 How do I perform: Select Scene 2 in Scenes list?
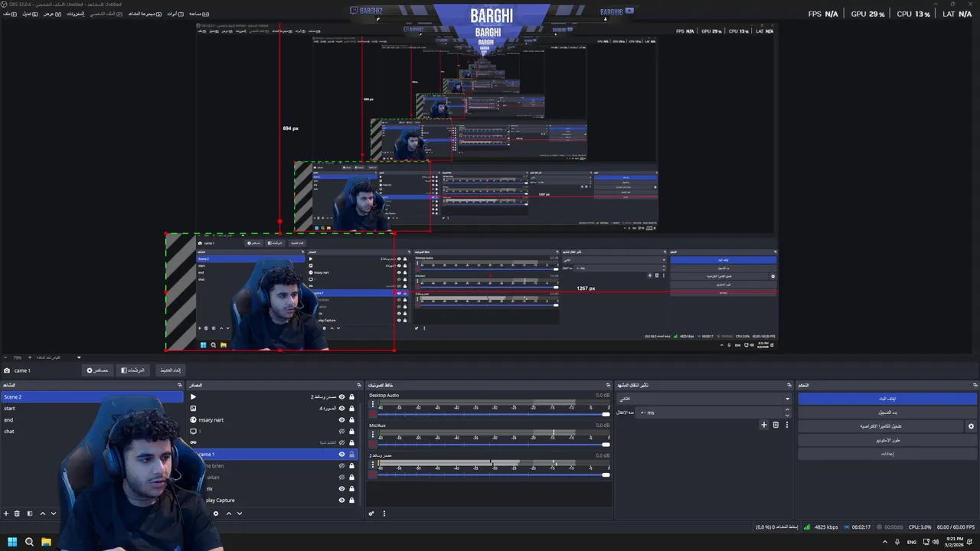tap(92, 396)
